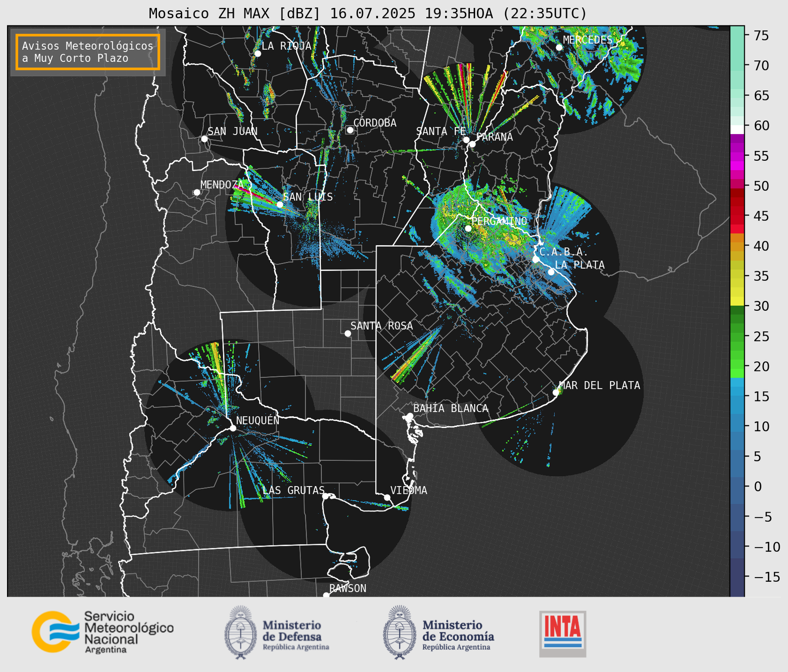Viewport: 788px width, 672px height.
Task: Click the NEUQUÉN map label
Action: click(x=258, y=421)
